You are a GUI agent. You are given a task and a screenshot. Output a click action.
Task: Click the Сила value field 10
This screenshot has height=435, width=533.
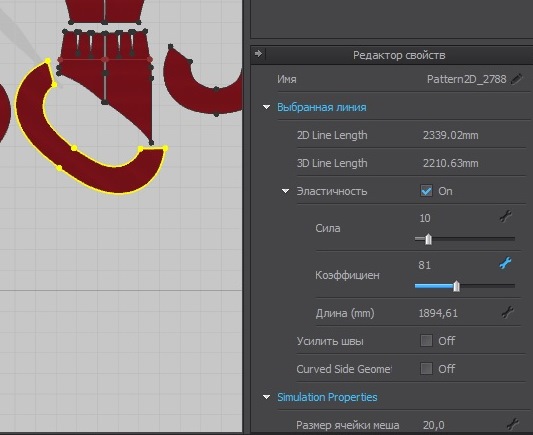[425, 218]
